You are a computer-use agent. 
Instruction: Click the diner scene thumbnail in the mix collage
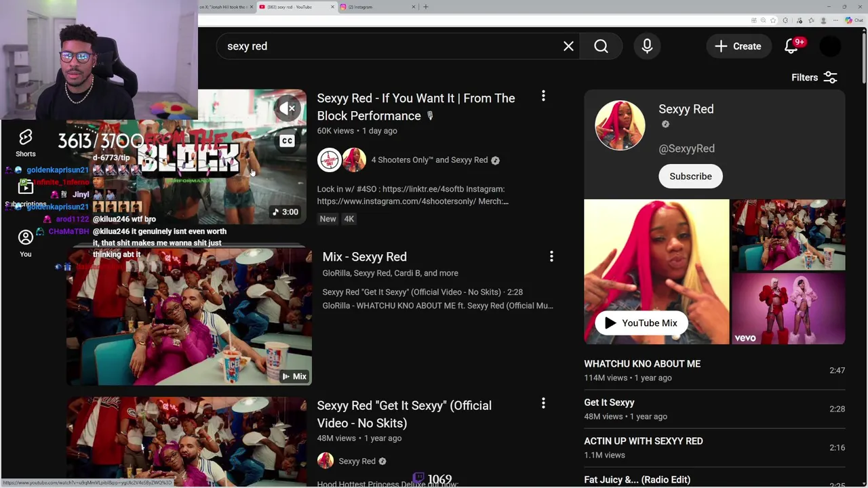[x=788, y=235]
